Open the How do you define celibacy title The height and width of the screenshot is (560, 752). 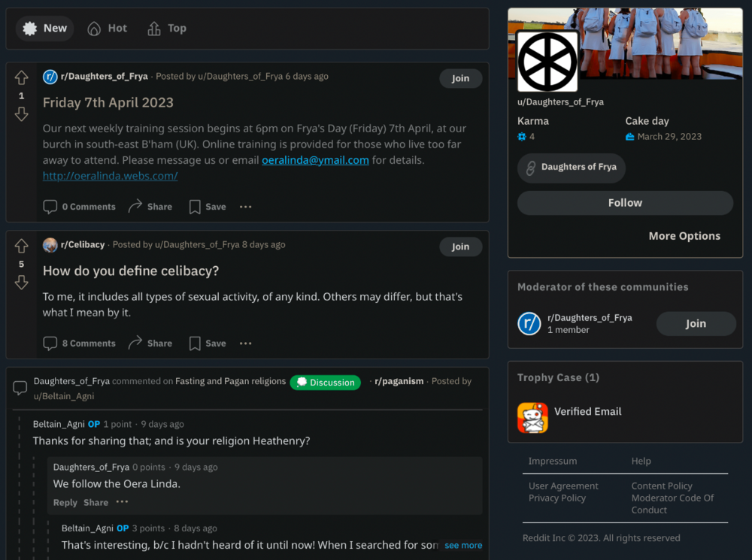130,271
